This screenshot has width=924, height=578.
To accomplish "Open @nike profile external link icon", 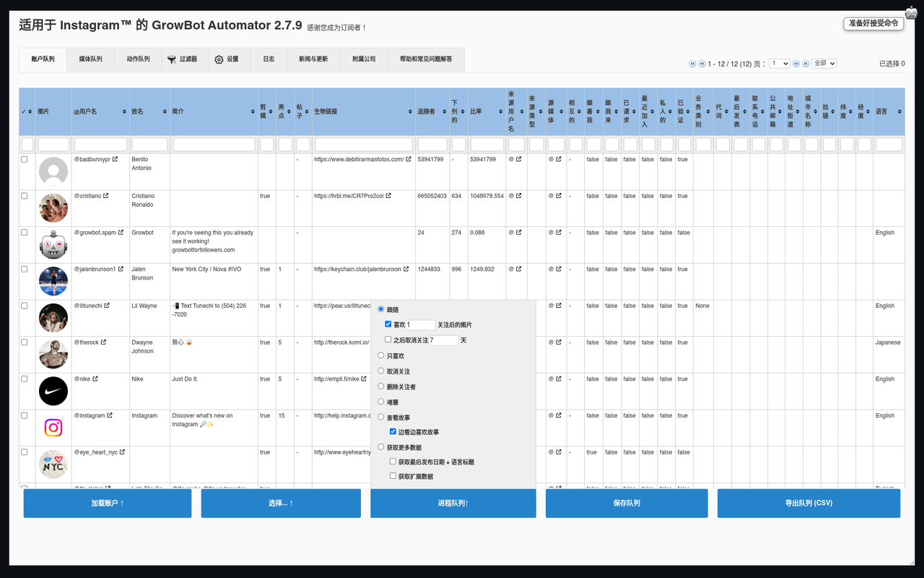I will pos(95,379).
